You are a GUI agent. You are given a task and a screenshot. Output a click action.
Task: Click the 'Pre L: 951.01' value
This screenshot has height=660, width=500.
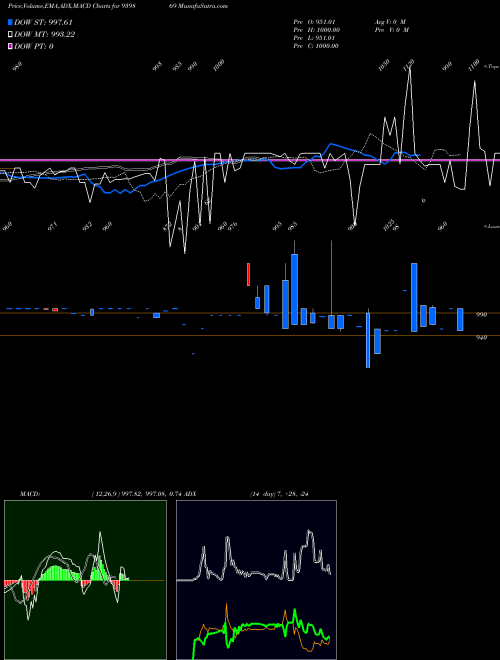point(314,38)
